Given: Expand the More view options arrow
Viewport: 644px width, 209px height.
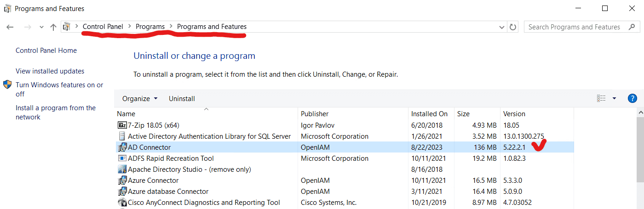Looking at the screenshot, I should tap(614, 98).
